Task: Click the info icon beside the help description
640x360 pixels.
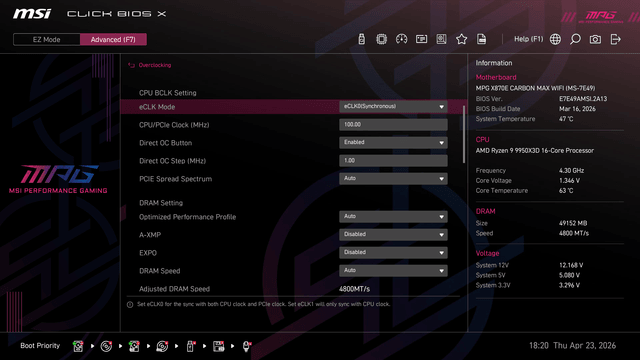Action: coord(130,304)
